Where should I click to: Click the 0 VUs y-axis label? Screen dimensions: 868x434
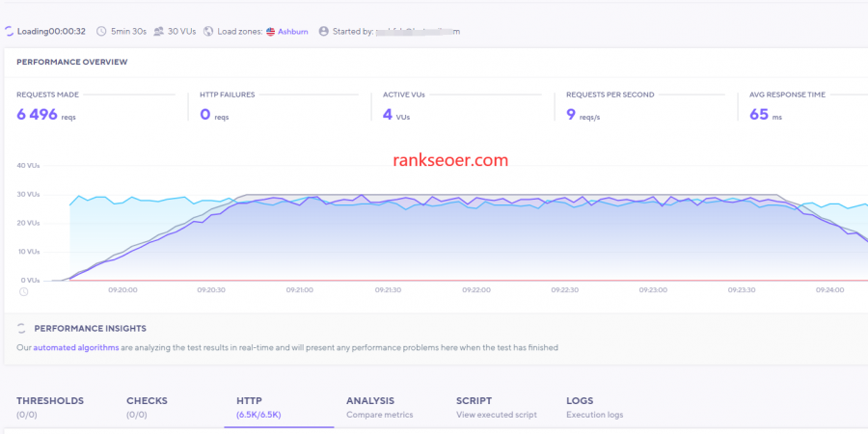pyautogui.click(x=30, y=281)
